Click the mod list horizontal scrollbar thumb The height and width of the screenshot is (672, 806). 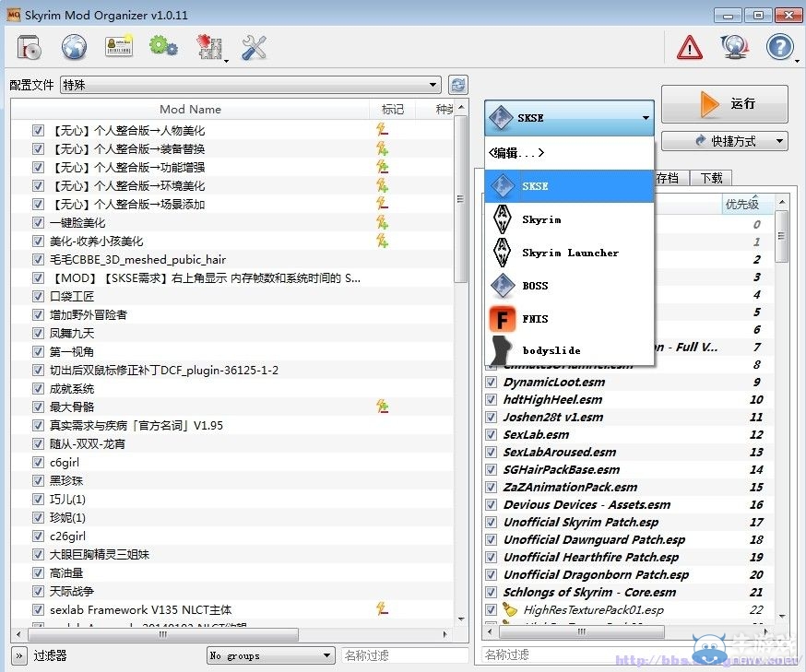point(163,634)
